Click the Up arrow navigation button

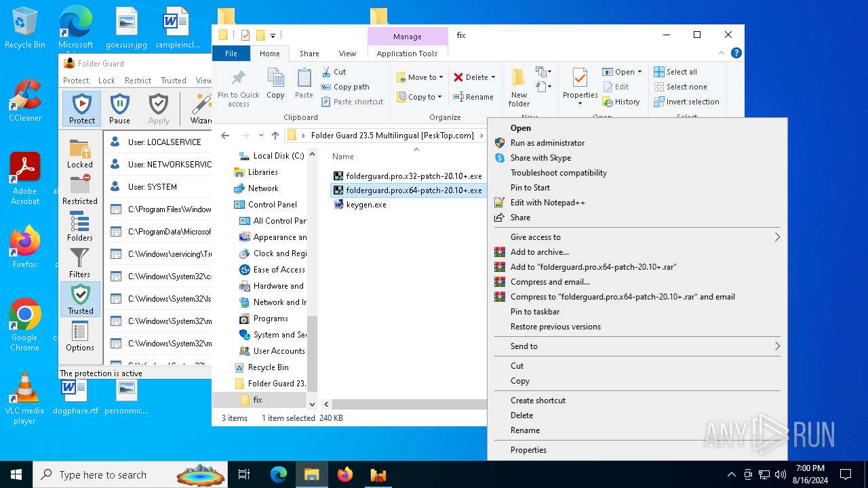click(x=275, y=136)
